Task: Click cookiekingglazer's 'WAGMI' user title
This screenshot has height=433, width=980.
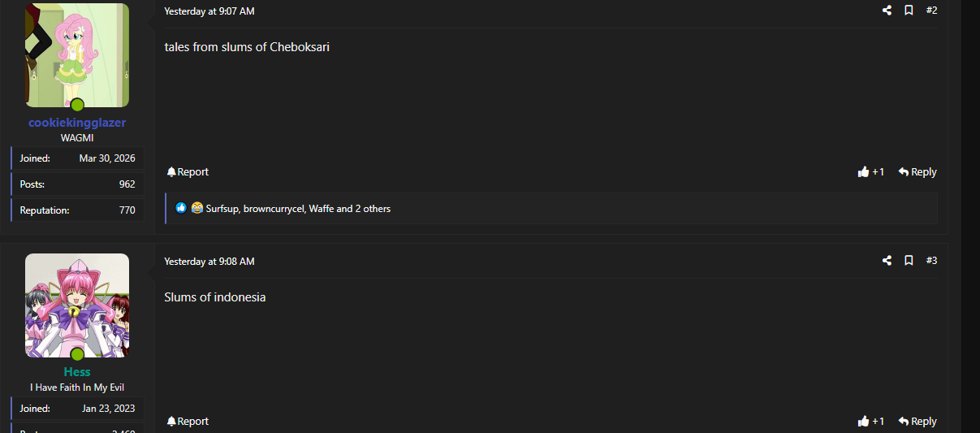Action: [77, 138]
